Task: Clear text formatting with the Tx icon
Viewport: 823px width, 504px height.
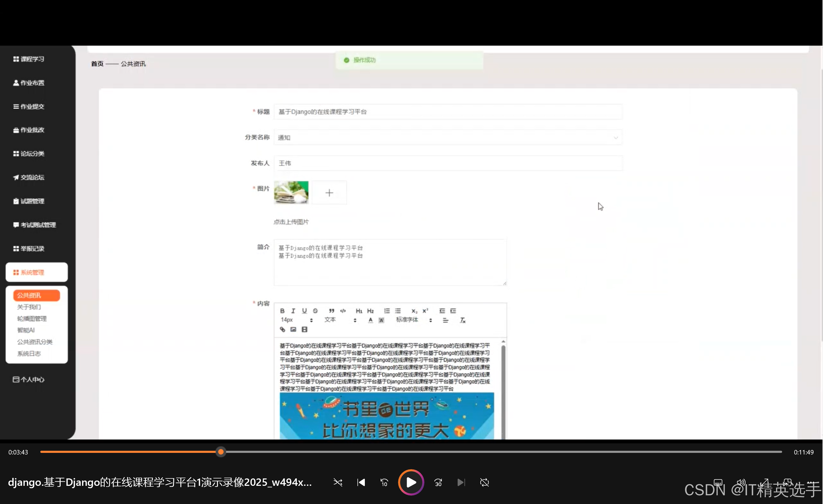Action: 463,320
